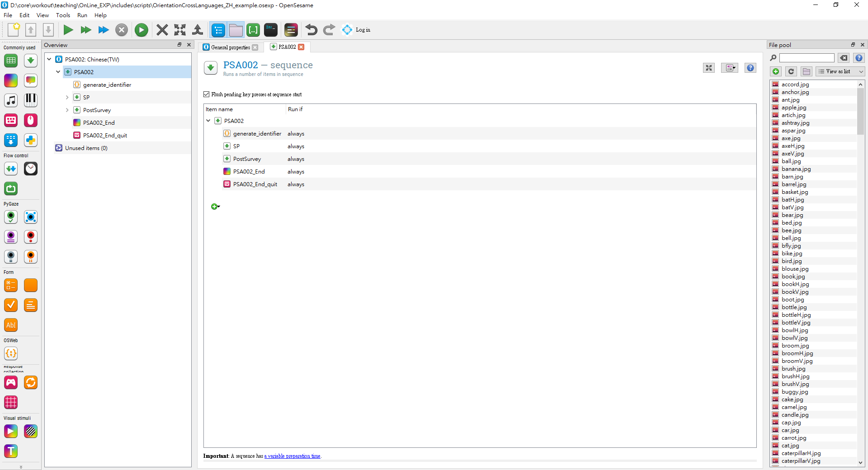Follow the variable preparation time link

tap(292, 456)
